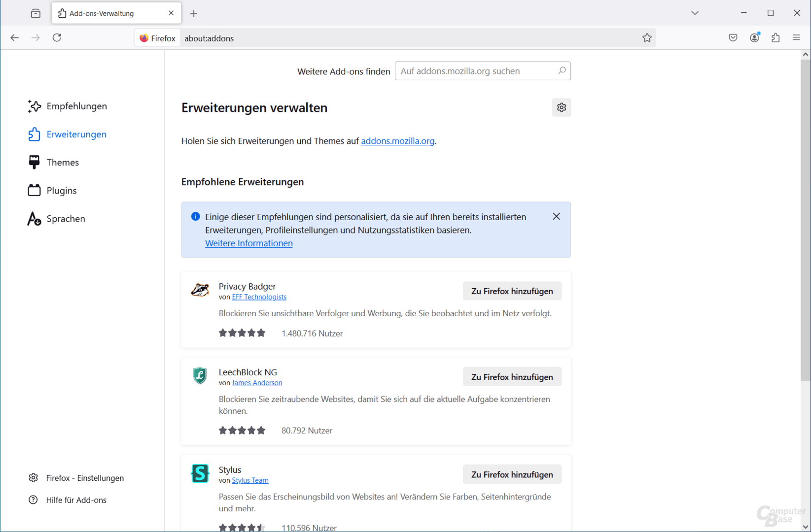Switch to Themes section

pyautogui.click(x=53, y=163)
